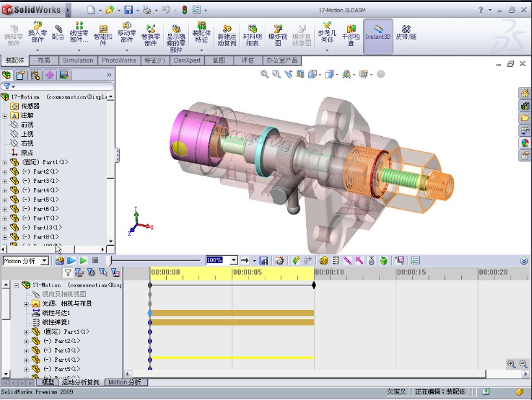Switch to the 模型 bottom tab
This screenshot has height=400, width=532.
pos(47,382)
